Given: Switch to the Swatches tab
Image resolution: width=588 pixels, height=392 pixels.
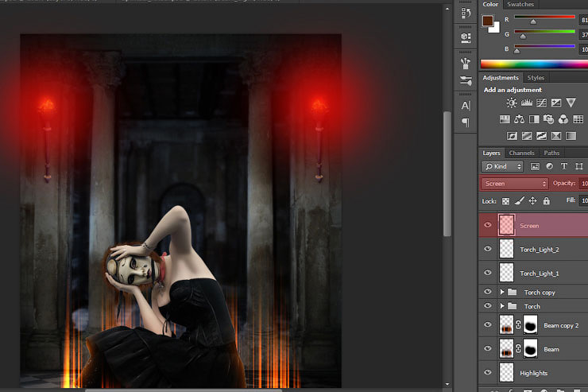Looking at the screenshot, I should (520, 4).
